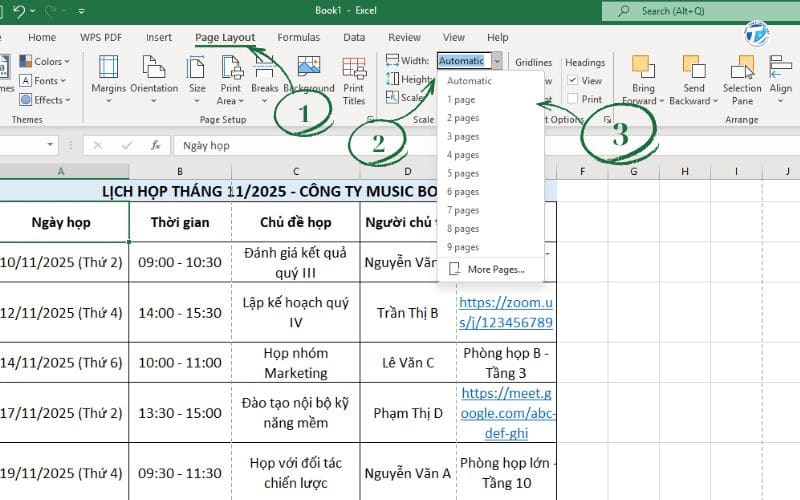Toggle Headings View checkbox
Image resolution: width=800 pixels, height=500 pixels.
[x=572, y=80]
